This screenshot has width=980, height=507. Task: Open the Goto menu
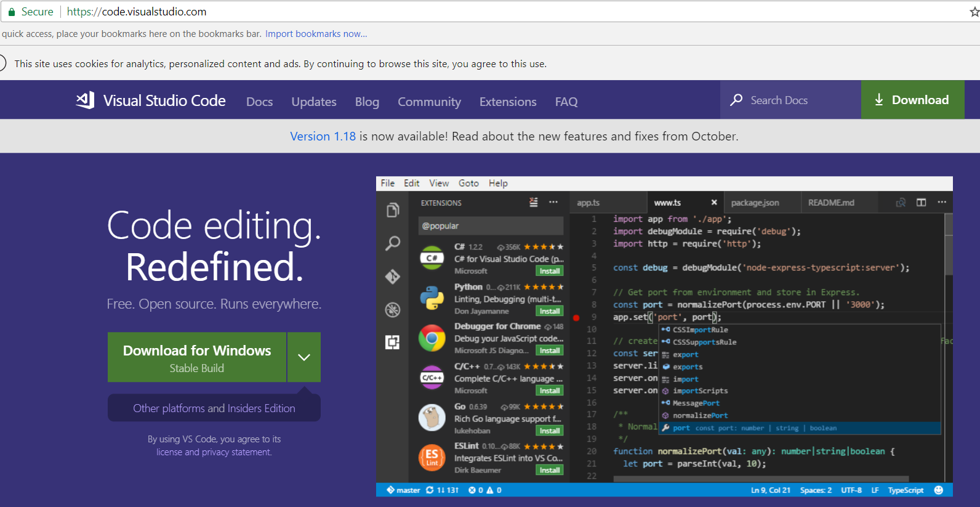click(x=468, y=183)
